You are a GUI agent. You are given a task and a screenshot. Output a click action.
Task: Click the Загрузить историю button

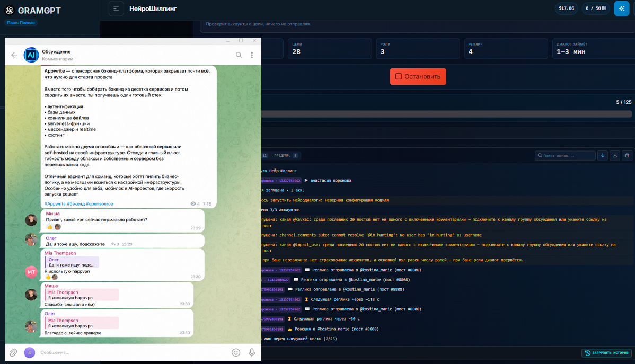click(x=607, y=353)
